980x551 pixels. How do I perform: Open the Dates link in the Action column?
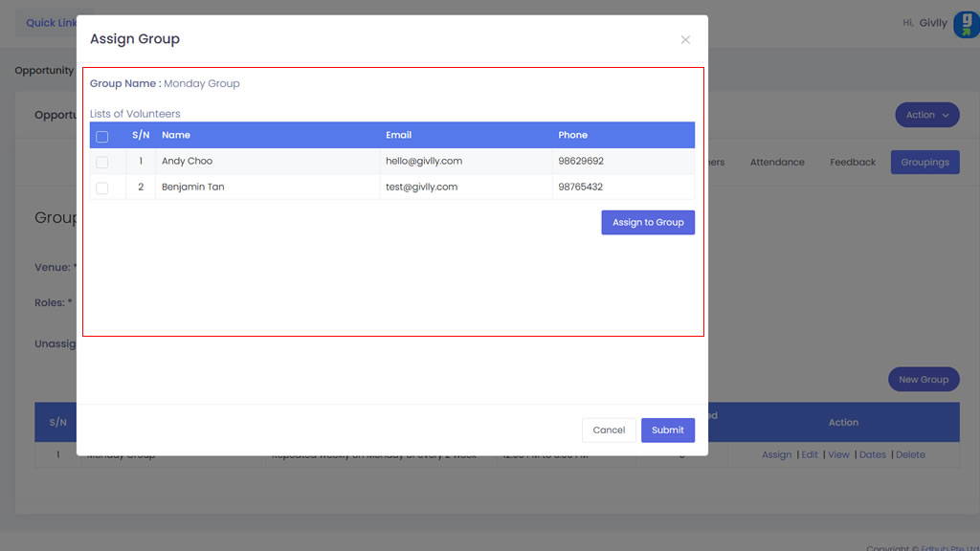[872, 455]
